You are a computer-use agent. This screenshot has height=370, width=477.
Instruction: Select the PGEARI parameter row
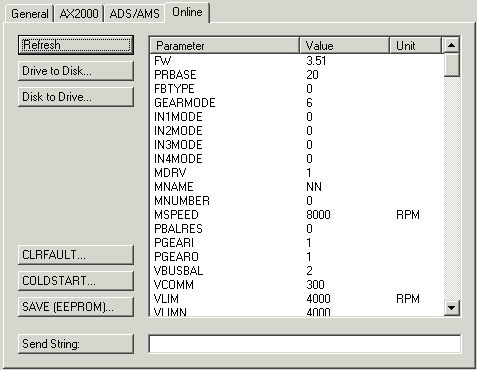tap(297, 243)
